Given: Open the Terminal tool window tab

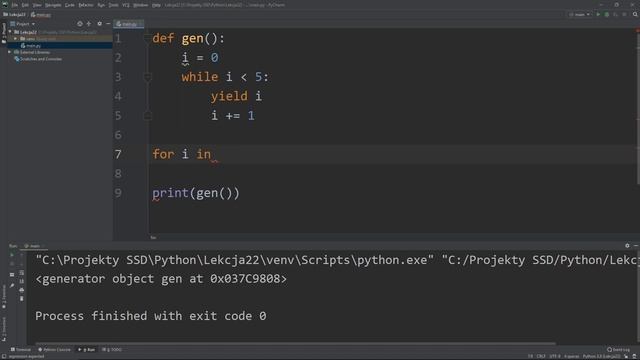Looking at the screenshot, I should click(20, 350).
